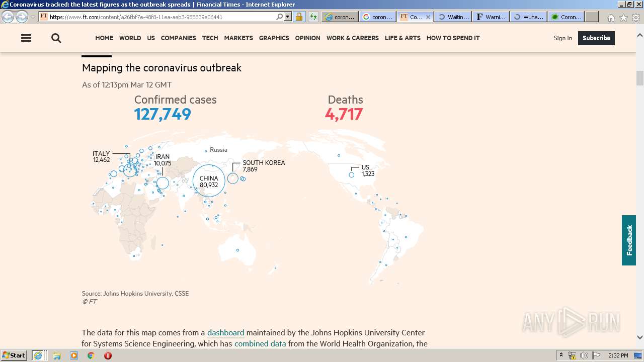Click confirmed cases figure 127,749
Image resolution: width=644 pixels, height=362 pixels.
coord(163,114)
